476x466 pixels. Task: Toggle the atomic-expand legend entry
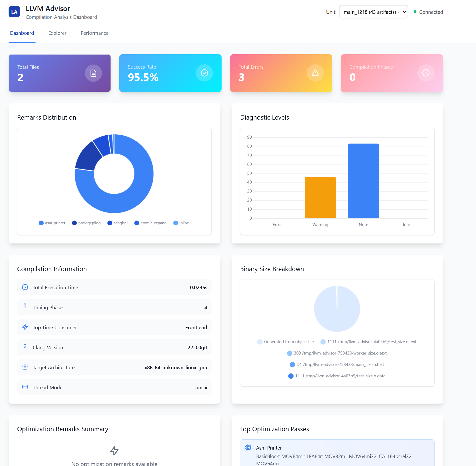[150, 223]
